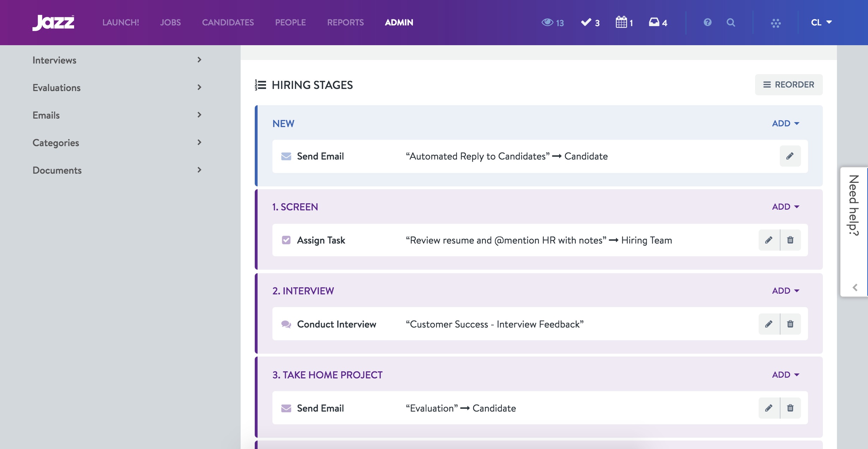Click the Jazz logo

pyautogui.click(x=53, y=23)
